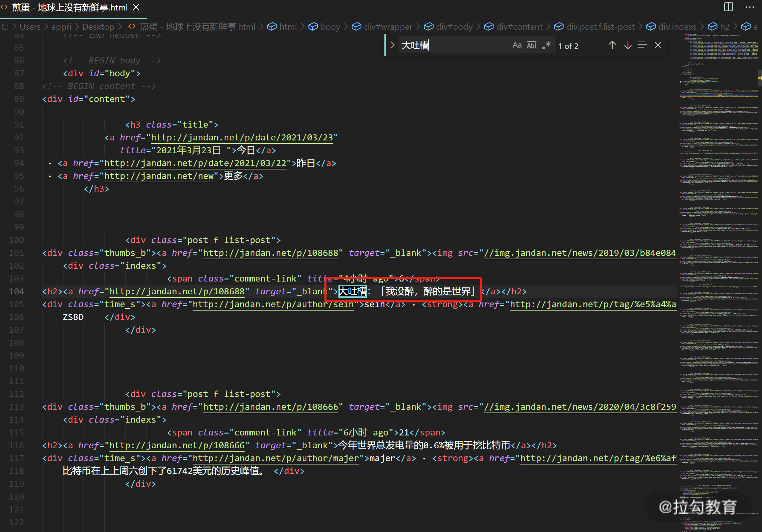
Task: Toggle Match Whole Word in find widget
Action: [532, 45]
